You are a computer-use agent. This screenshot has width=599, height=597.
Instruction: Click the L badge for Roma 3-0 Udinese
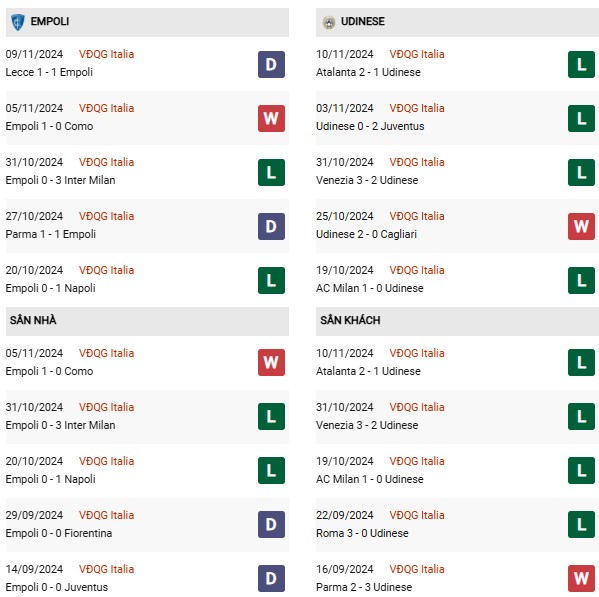[581, 524]
